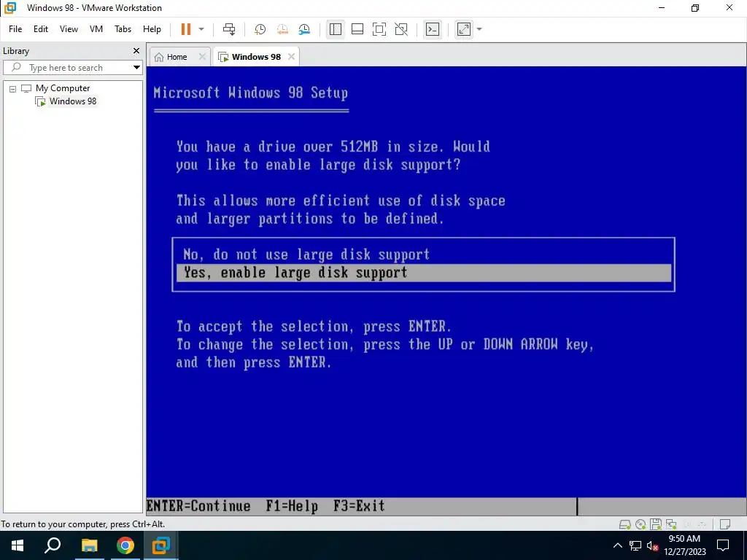Image resolution: width=747 pixels, height=560 pixels.
Task: Open the snapshot manager wrench-clock icon
Action: [304, 29]
